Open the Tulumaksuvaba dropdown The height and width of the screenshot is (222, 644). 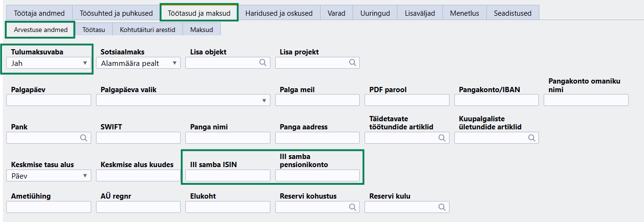[x=49, y=63]
